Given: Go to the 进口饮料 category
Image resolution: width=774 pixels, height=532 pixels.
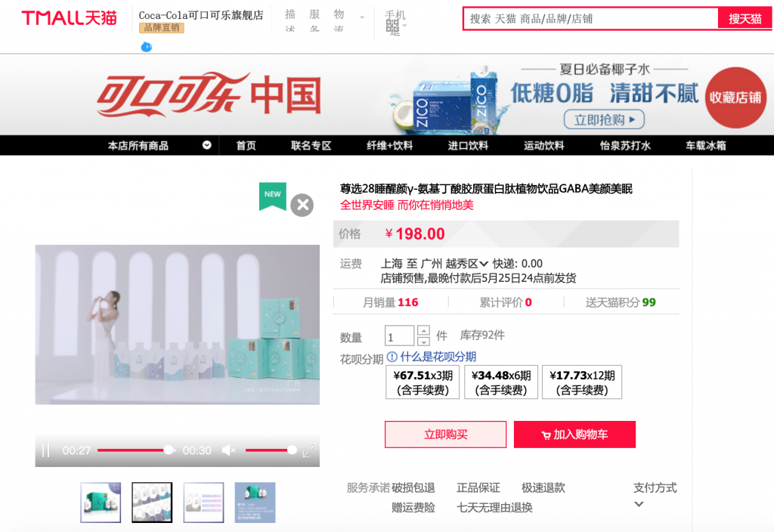Looking at the screenshot, I should click(468, 146).
